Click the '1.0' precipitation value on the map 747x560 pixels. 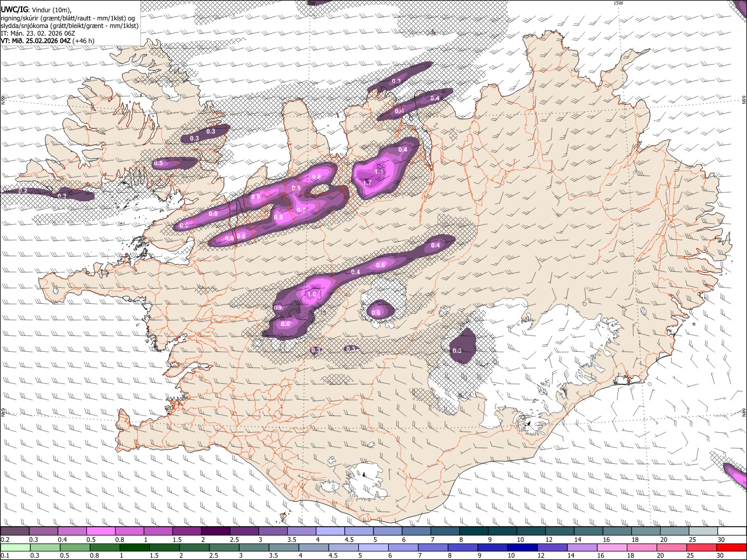[311, 294]
